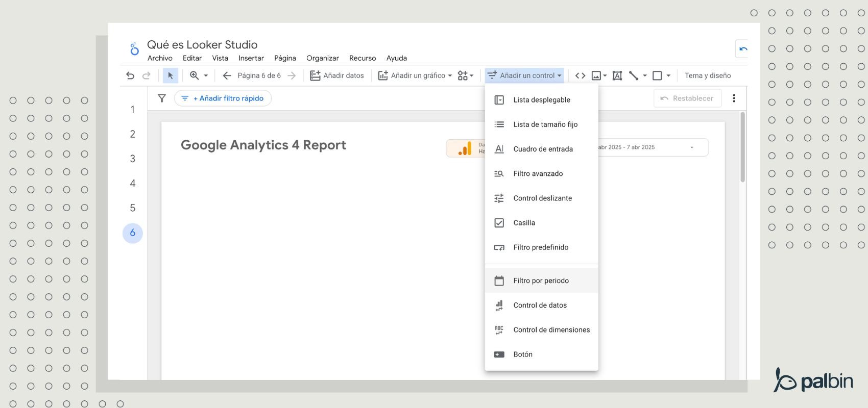Open community visualizations and components icon
This screenshot has width=868, height=408.
coord(463,75)
